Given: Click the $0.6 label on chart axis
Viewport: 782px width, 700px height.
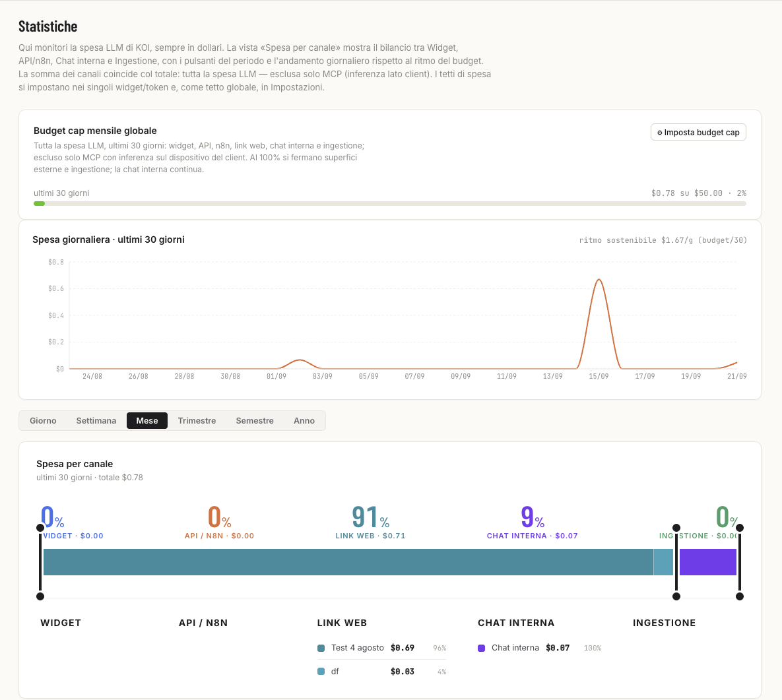Looking at the screenshot, I should (x=56, y=289).
